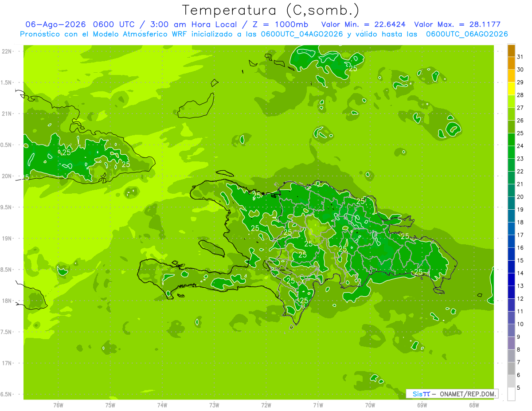This screenshot has height=411, width=532.
Task: Click the colorbar label "18"
Action: 520,222
